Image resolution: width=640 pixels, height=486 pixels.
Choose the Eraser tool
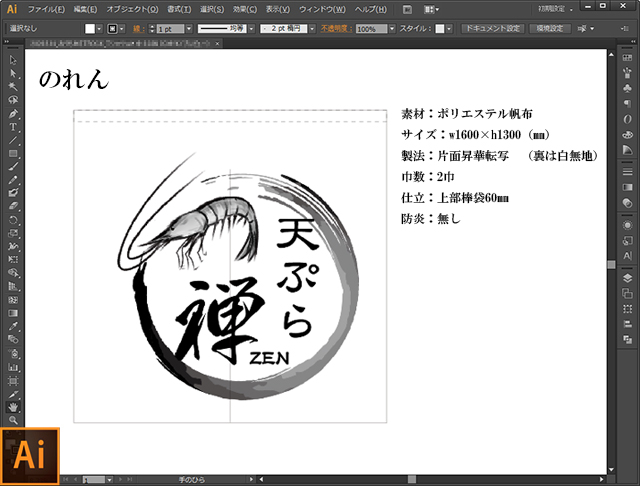coord(13,206)
